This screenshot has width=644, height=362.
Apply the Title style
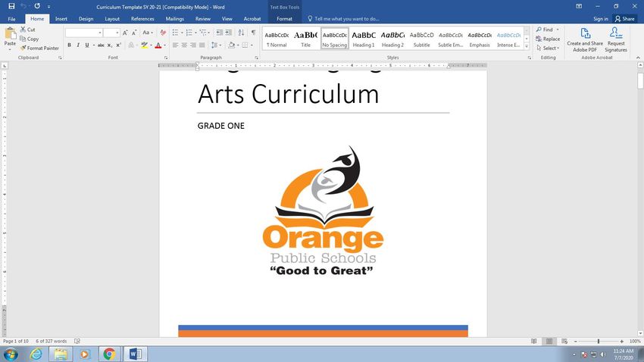[305, 39]
